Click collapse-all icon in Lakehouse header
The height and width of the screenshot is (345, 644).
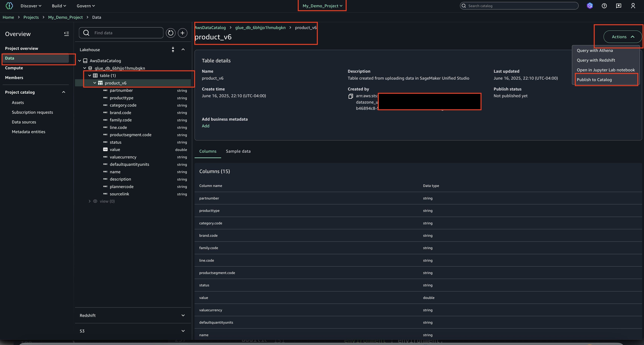(x=173, y=49)
